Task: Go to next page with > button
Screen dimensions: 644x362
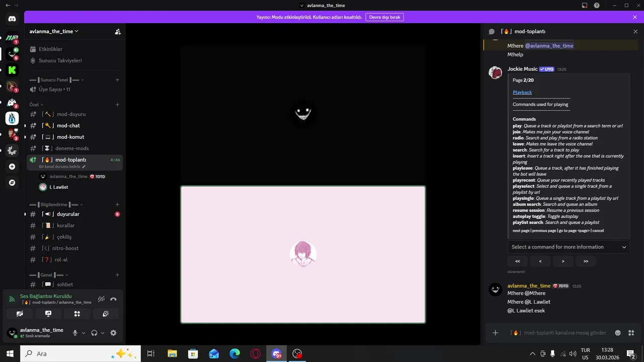Action: point(563,261)
